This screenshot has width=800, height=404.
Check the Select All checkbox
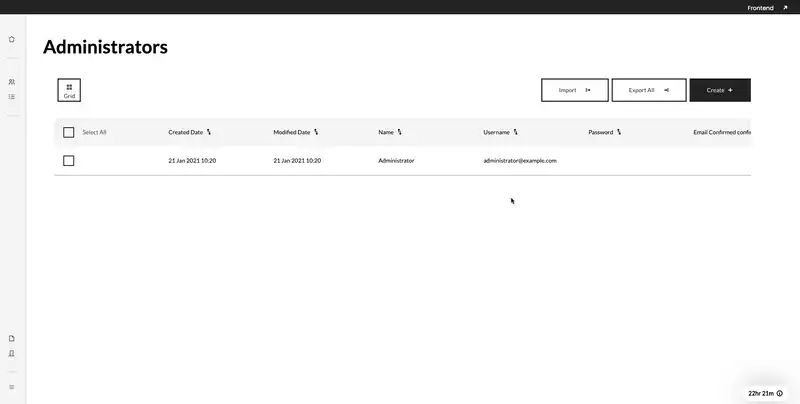(69, 132)
